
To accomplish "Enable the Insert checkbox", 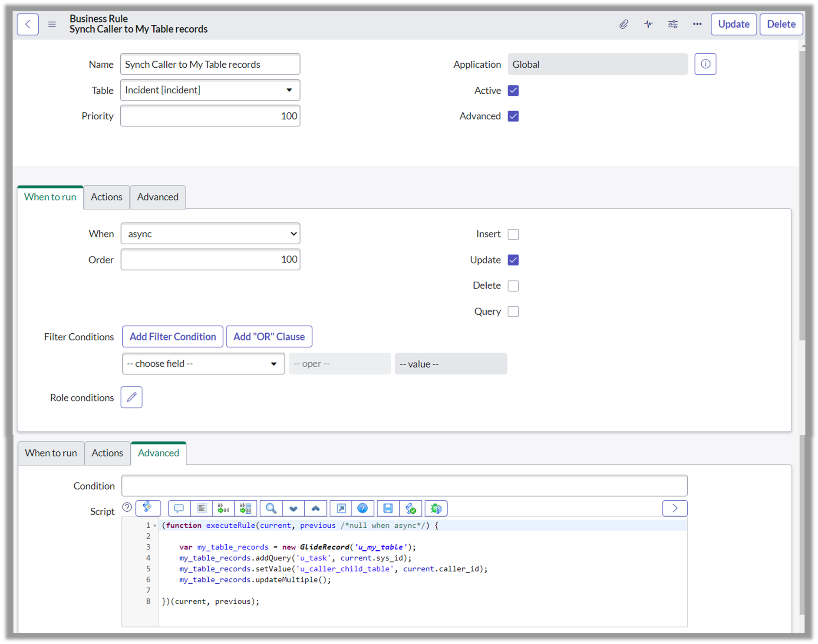I will 513,234.
